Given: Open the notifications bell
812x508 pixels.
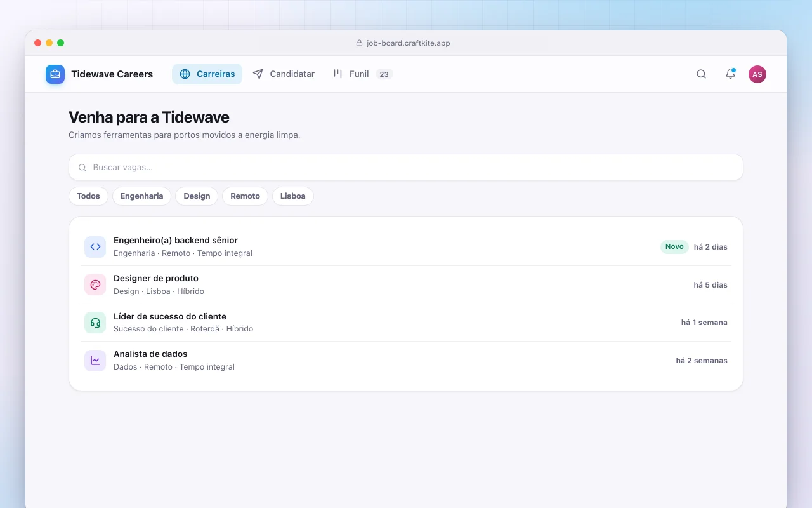Looking at the screenshot, I should pos(730,74).
